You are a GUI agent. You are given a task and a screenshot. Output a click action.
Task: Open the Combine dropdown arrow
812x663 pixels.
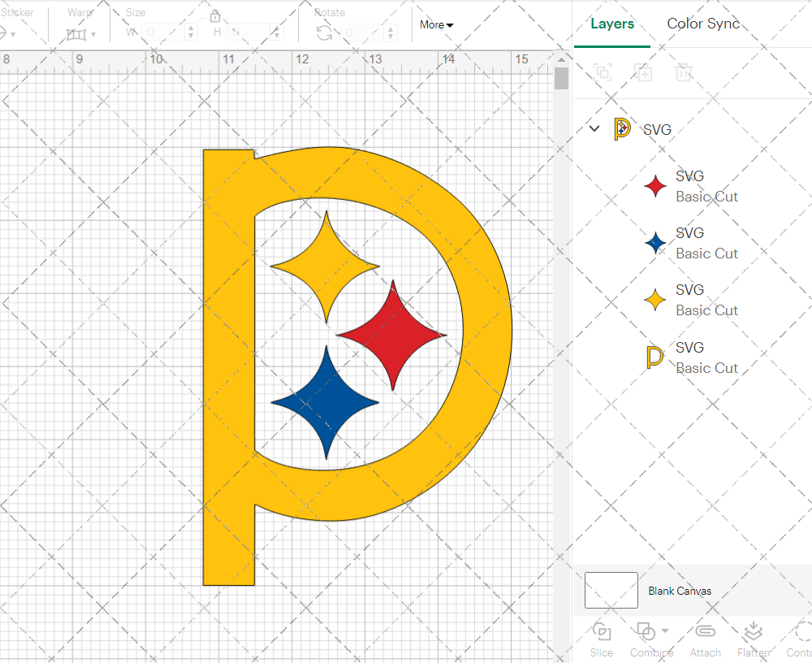pos(665,630)
